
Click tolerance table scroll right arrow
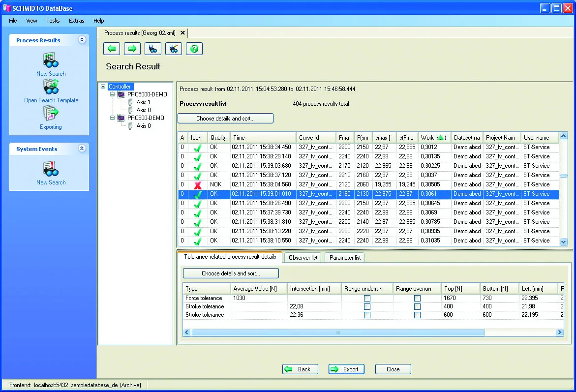pos(559,332)
